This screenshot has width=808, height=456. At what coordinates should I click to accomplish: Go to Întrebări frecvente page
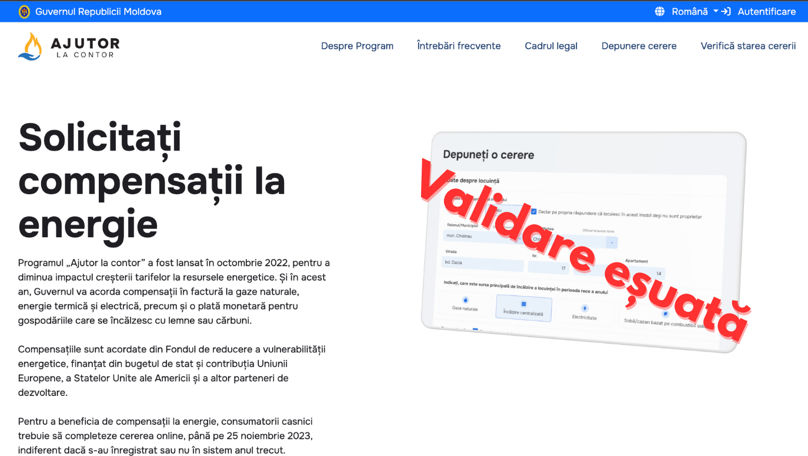tap(459, 46)
